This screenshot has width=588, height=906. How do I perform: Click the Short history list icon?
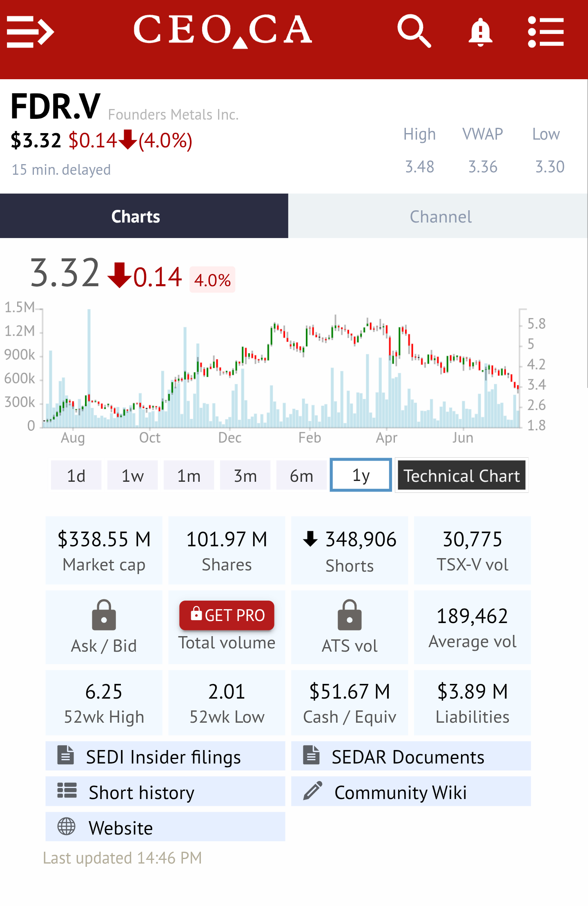[67, 790]
